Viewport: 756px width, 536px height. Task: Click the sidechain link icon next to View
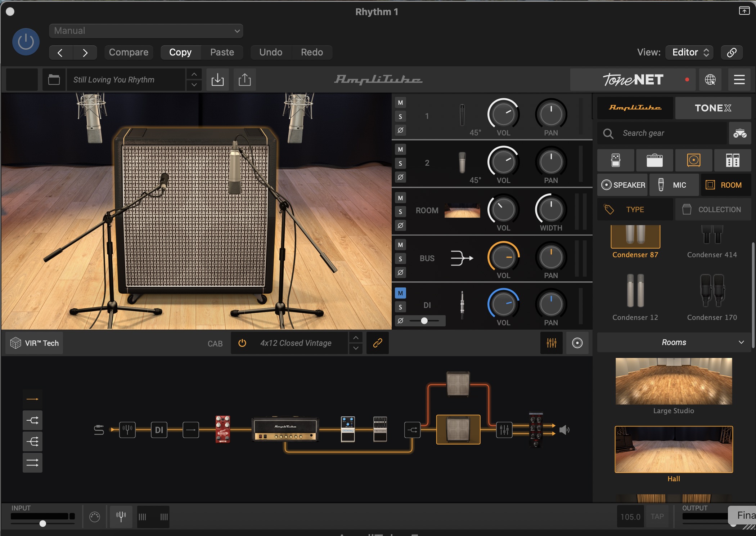coord(732,53)
